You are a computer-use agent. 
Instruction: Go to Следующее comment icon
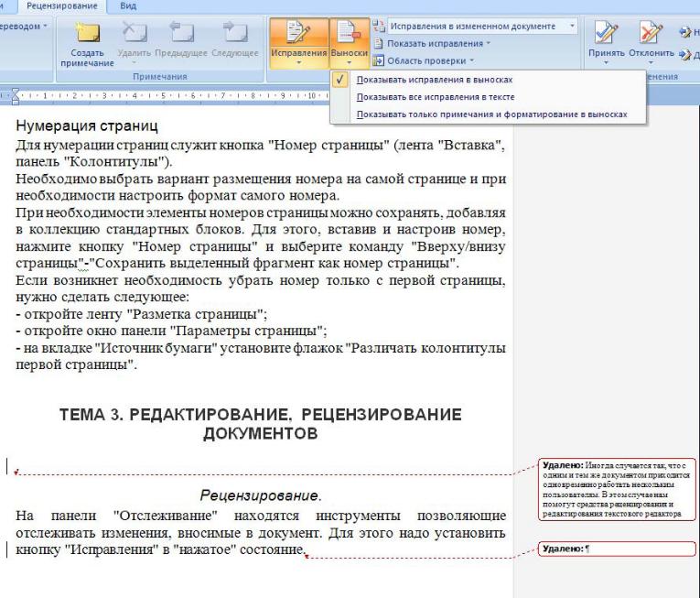[x=235, y=33]
